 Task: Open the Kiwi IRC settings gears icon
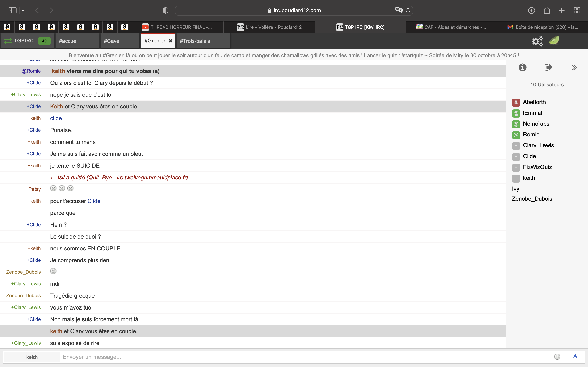click(x=537, y=41)
